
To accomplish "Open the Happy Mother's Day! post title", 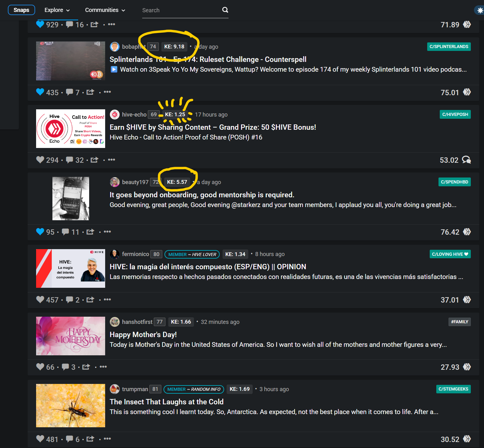I will tap(143, 335).
